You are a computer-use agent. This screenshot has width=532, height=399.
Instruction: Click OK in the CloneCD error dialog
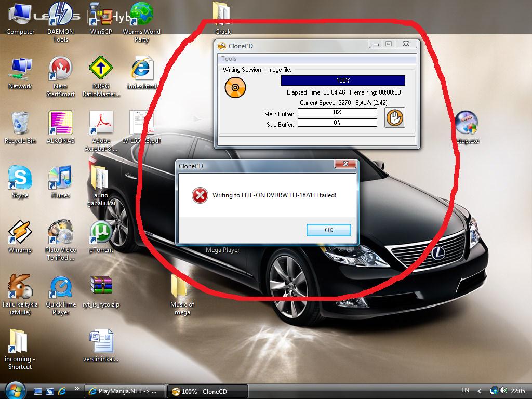pos(328,230)
